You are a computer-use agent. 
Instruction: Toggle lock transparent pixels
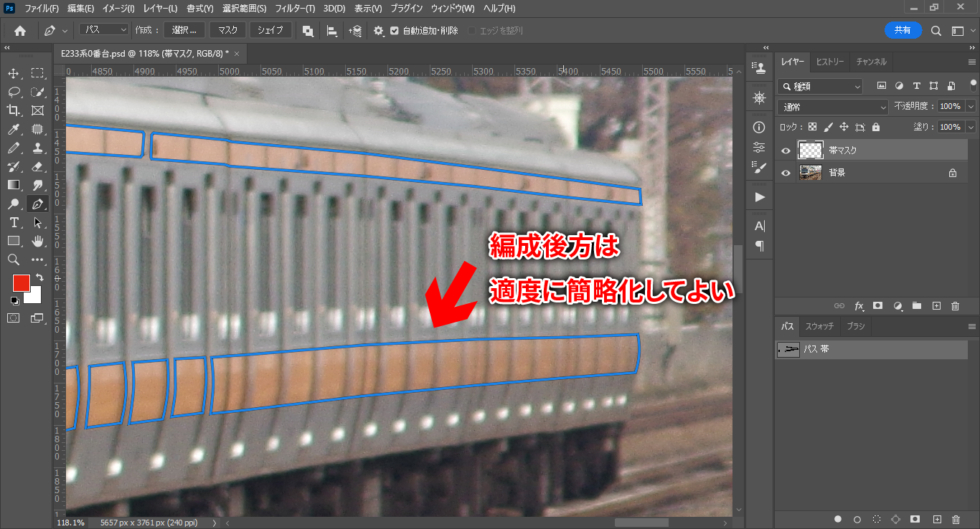(x=813, y=127)
